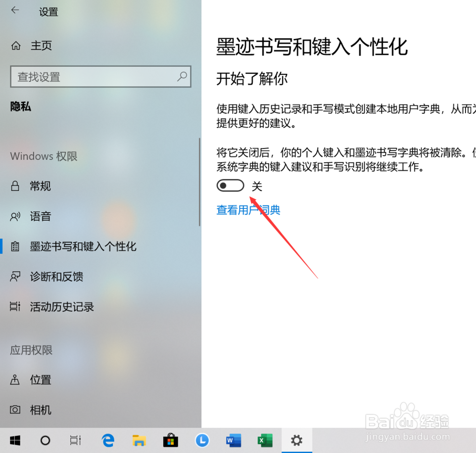Image resolution: width=476 pixels, height=453 pixels.
Task: Open File Explorer from taskbar
Action: click(x=139, y=440)
